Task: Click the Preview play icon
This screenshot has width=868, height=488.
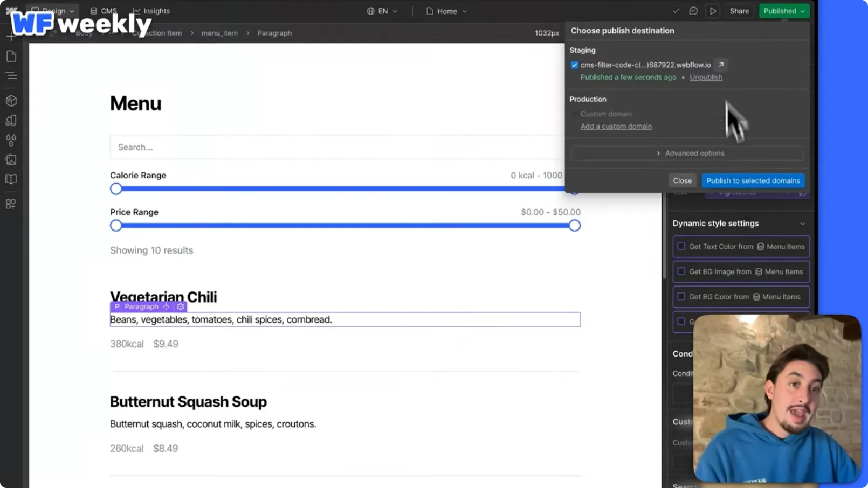Action: 713,11
